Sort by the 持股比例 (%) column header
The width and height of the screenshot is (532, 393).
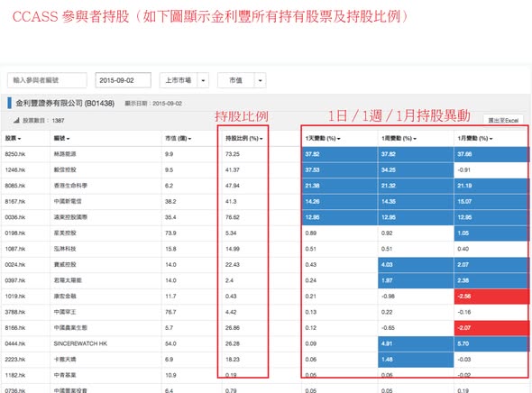point(244,138)
